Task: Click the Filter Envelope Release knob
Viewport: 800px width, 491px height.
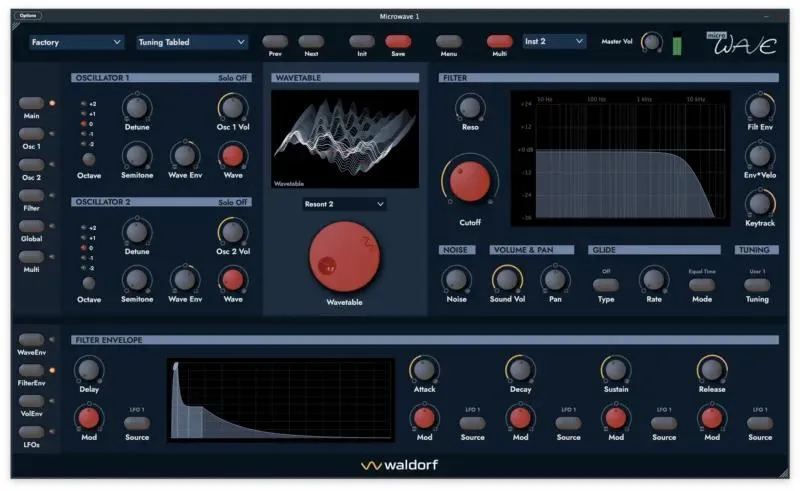Action: [x=712, y=370]
